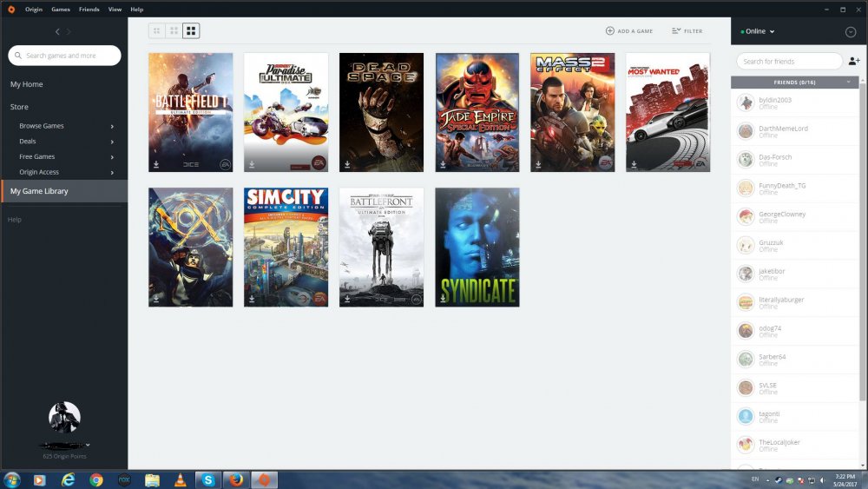This screenshot has width=868, height=489.
Task: Open VLC media player from taskbar
Action: [x=181, y=480]
